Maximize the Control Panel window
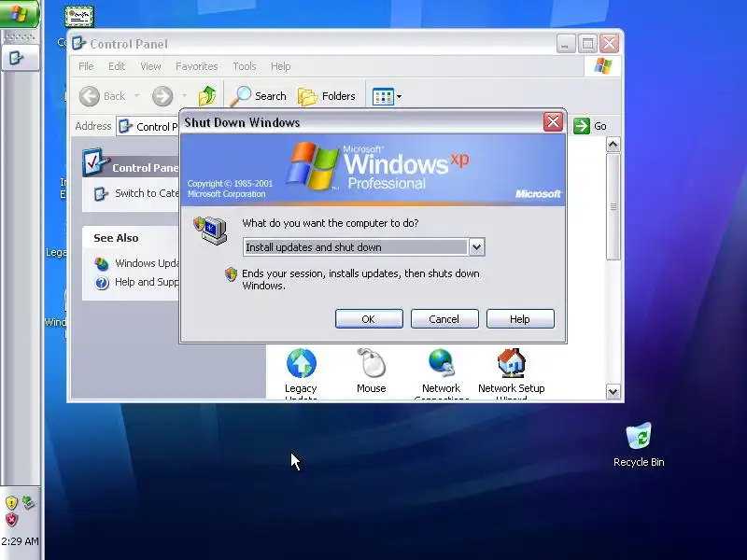 click(x=588, y=44)
